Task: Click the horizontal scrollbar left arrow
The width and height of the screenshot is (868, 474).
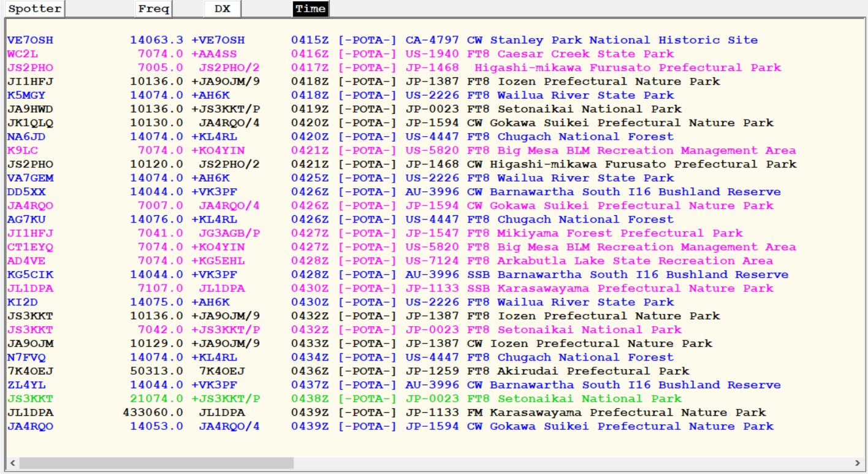Action: click(x=12, y=463)
